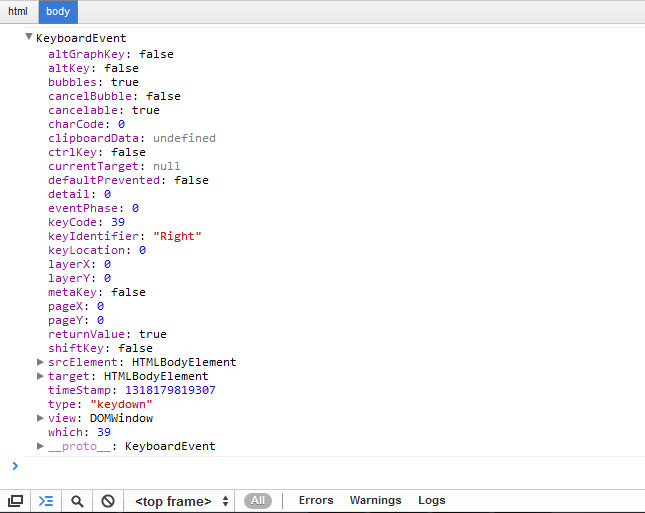Click the clipboardData undefined row
The height and width of the screenshot is (513, 645).
pyautogui.click(x=132, y=138)
